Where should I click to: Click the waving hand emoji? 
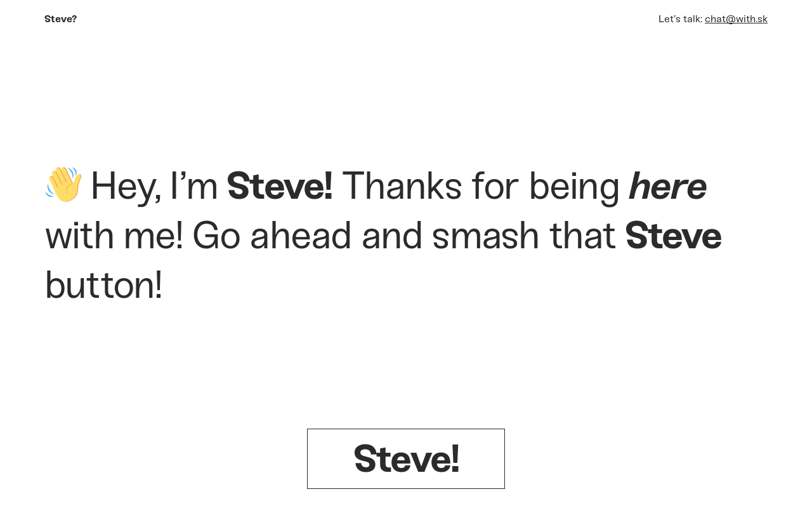click(64, 185)
